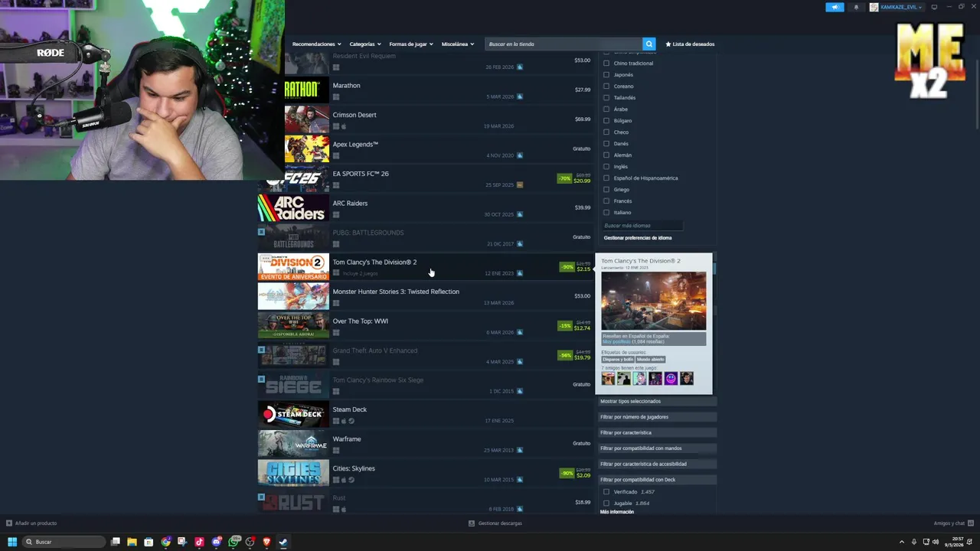Click the KAMIKAZE_EVIL profile avatar

(874, 7)
